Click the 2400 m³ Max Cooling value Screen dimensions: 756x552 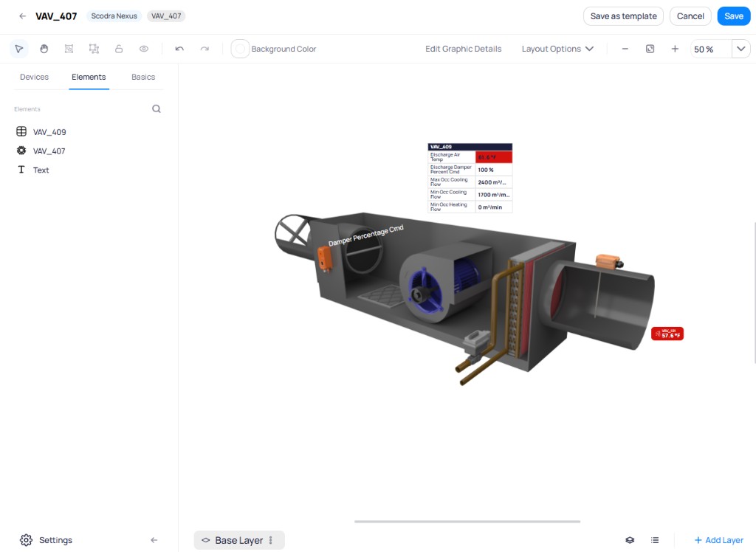pos(494,182)
